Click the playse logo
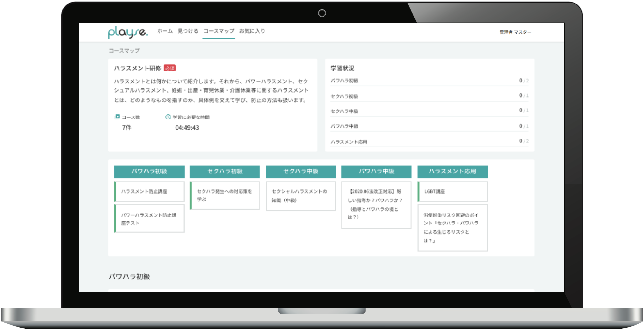644x329 pixels. coord(128,32)
